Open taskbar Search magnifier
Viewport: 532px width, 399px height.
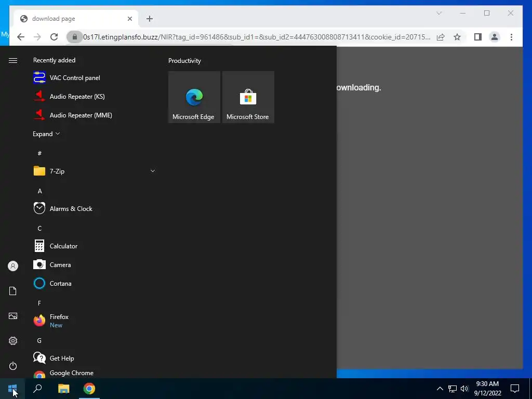(37, 389)
